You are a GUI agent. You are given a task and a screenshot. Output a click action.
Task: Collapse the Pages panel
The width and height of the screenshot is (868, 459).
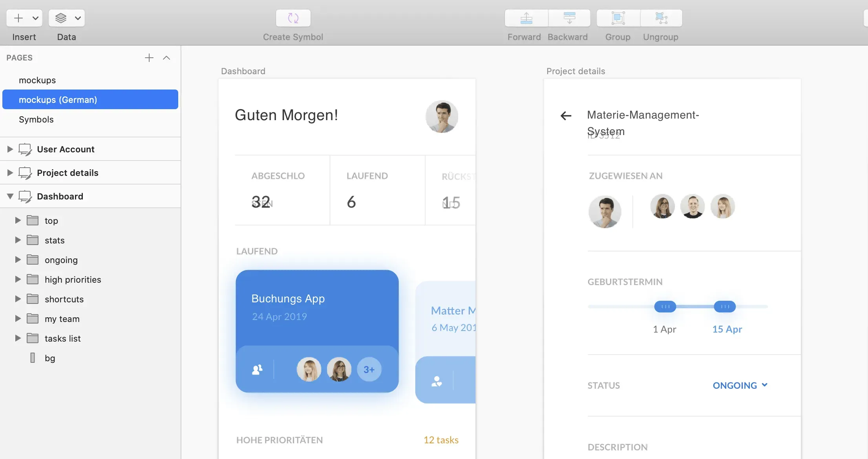tap(166, 58)
